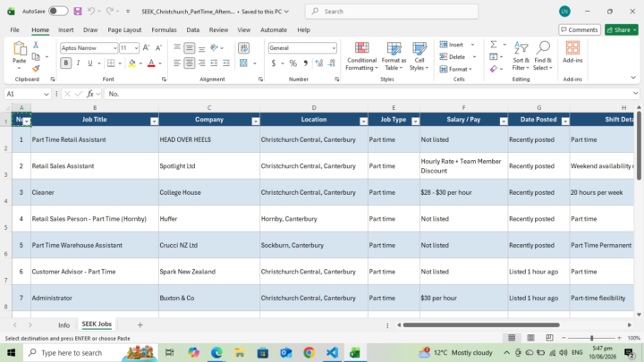Toggle Align Left
This screenshot has height=362, width=644.
coord(177,63)
